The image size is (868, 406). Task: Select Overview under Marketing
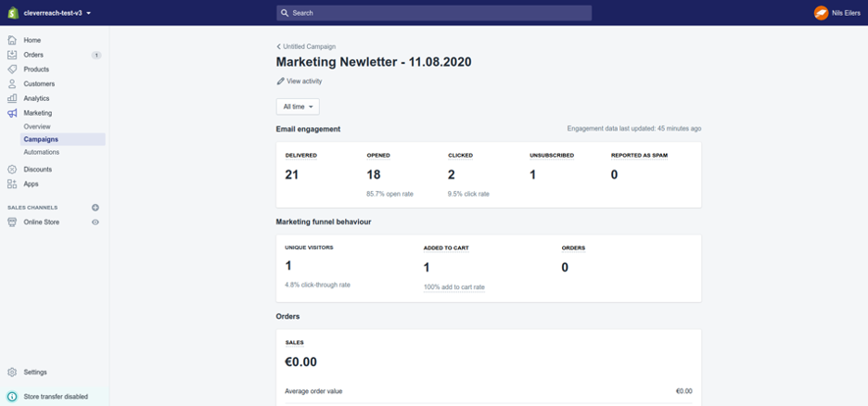[x=37, y=126]
